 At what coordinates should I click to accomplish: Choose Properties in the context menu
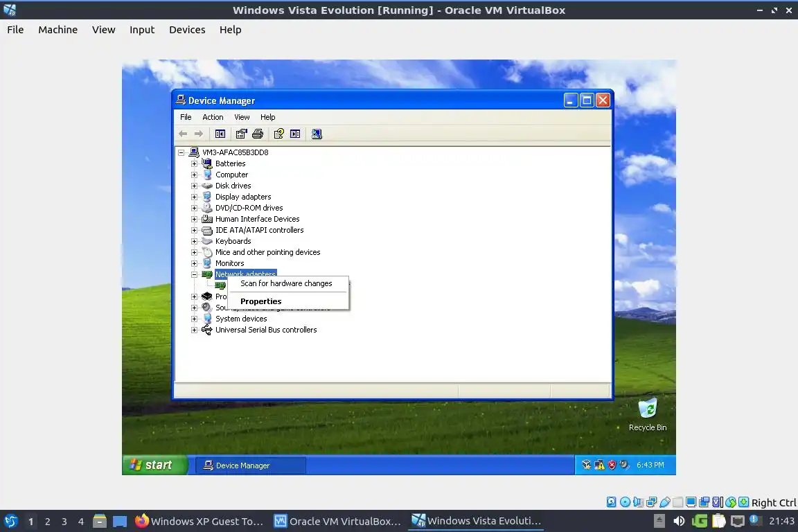point(288,301)
